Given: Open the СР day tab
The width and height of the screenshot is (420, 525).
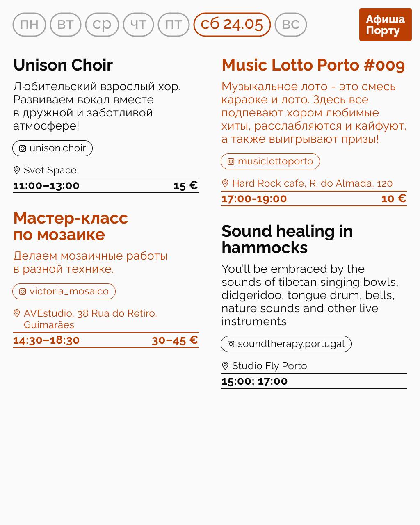Looking at the screenshot, I should (x=102, y=25).
